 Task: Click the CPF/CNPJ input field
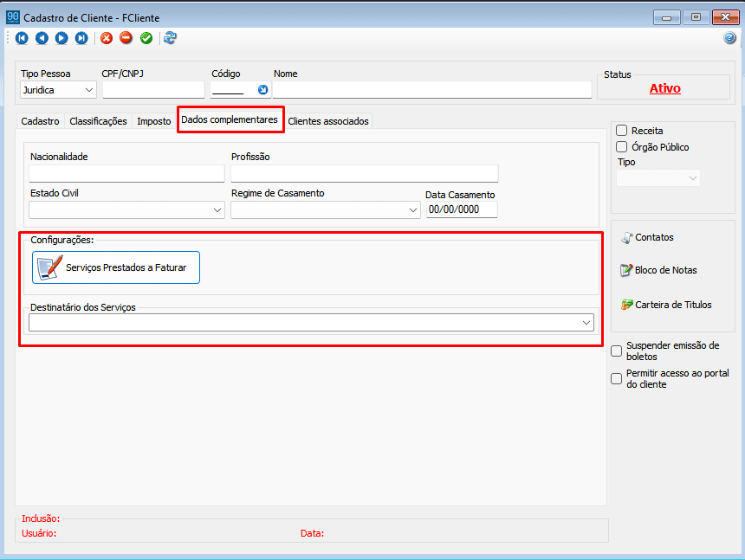[153, 90]
